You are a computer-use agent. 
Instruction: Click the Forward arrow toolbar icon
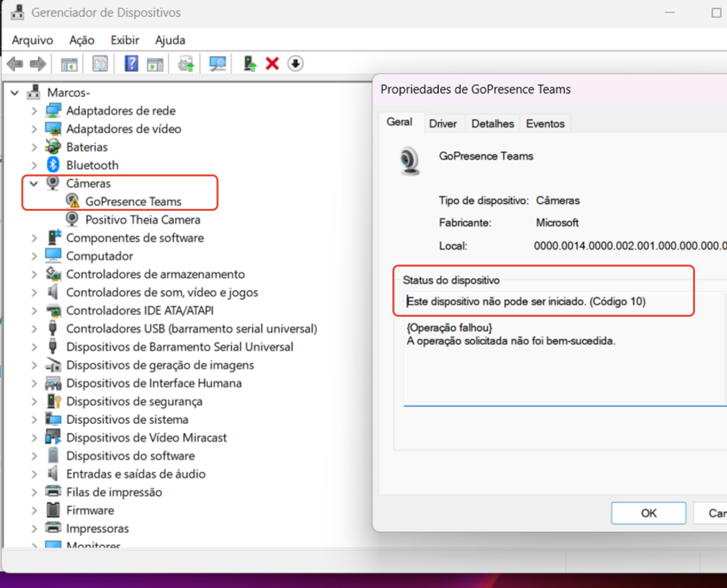38,64
